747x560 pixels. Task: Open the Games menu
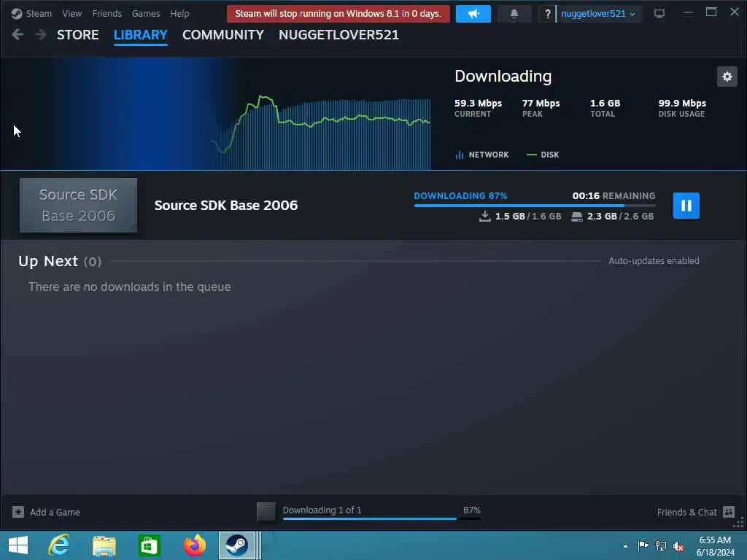[146, 13]
